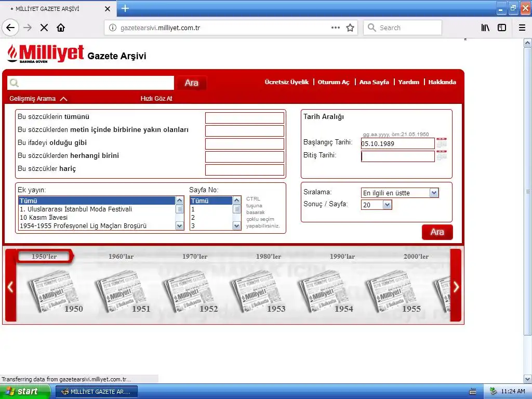Open a new tab with plus icon
This screenshot has width=532, height=399.
click(x=125, y=8)
